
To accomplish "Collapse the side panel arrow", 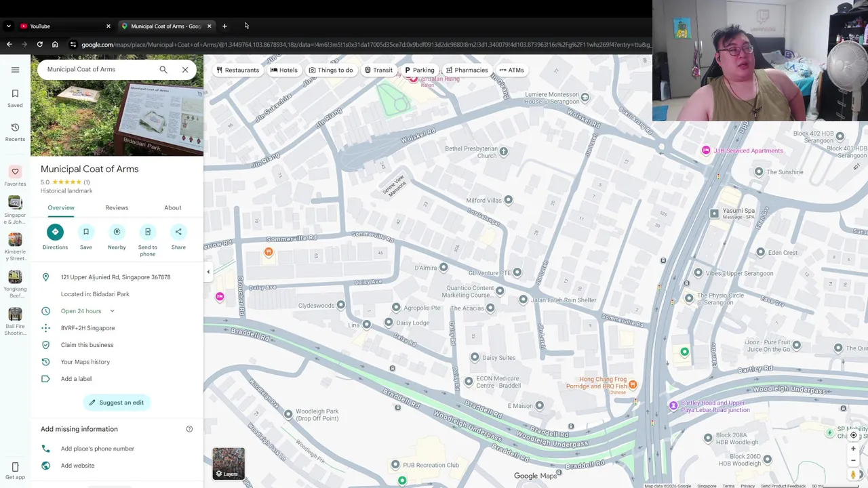I will click(208, 272).
